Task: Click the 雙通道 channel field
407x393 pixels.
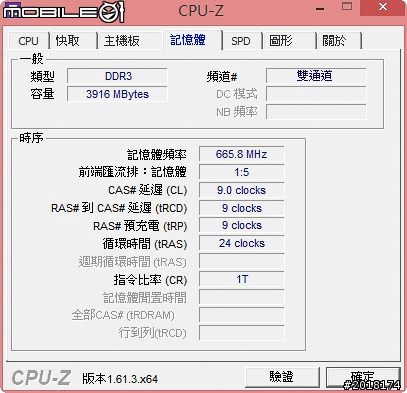Action: pos(316,76)
